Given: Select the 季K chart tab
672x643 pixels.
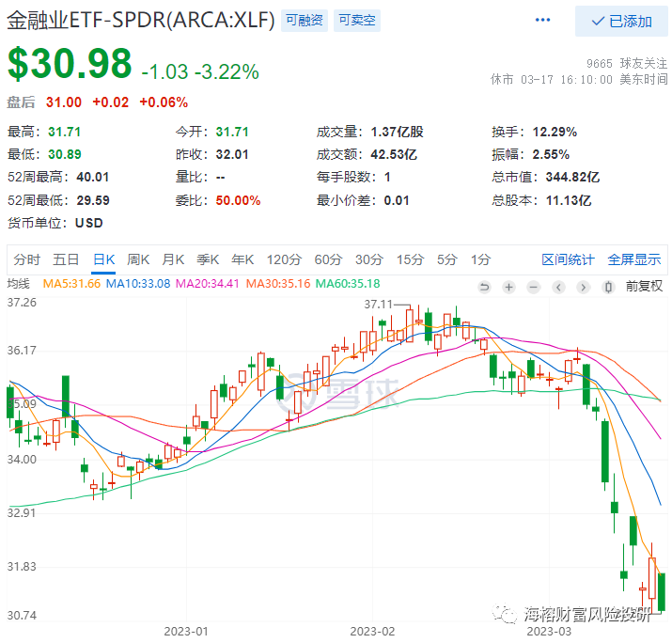Looking at the screenshot, I should coord(208,259).
